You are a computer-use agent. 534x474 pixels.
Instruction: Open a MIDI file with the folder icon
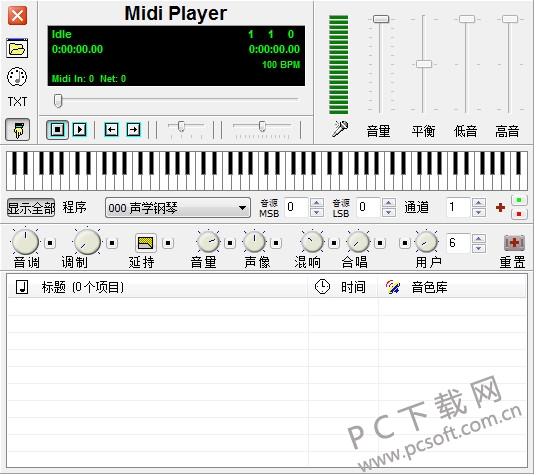click(17, 48)
